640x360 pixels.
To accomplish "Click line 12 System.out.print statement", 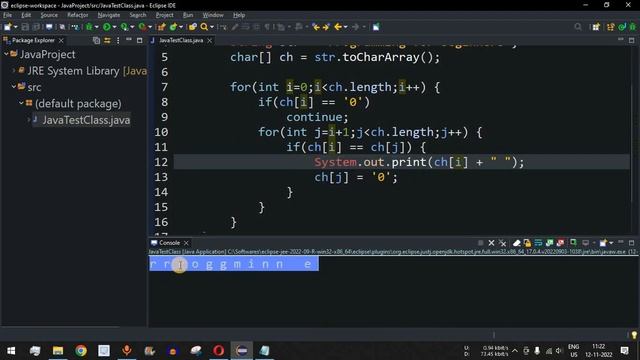I will tap(419, 162).
